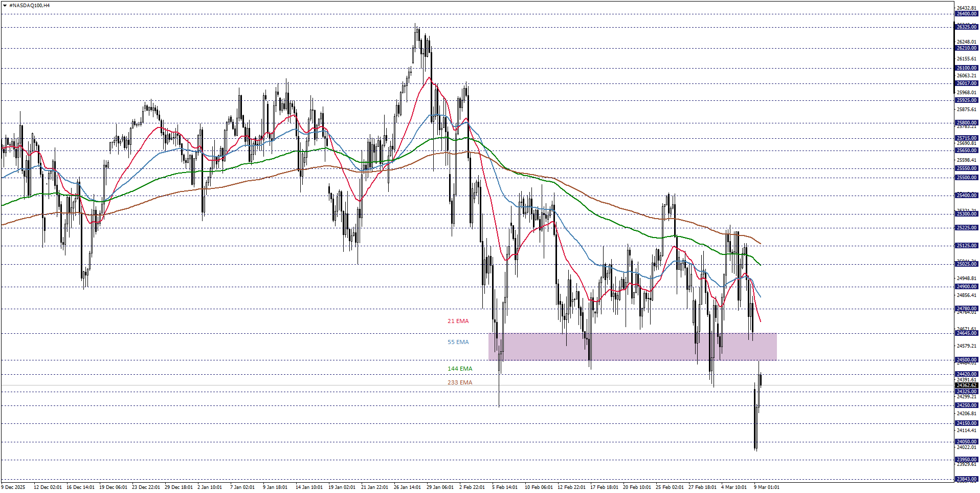Click the 23843.00 lowest price tag
The width and height of the screenshot is (980, 493).
pos(967,478)
